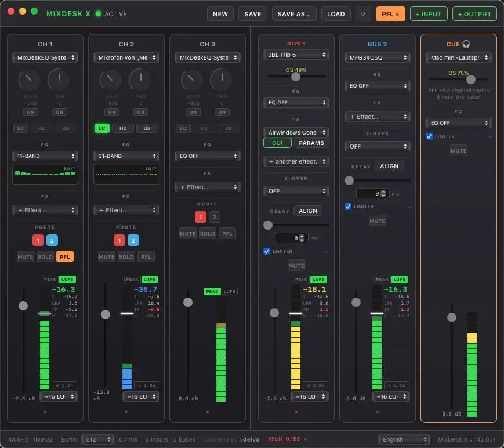
Task: Click the BUS 1 delay ms input field
Action: [x=292, y=239]
